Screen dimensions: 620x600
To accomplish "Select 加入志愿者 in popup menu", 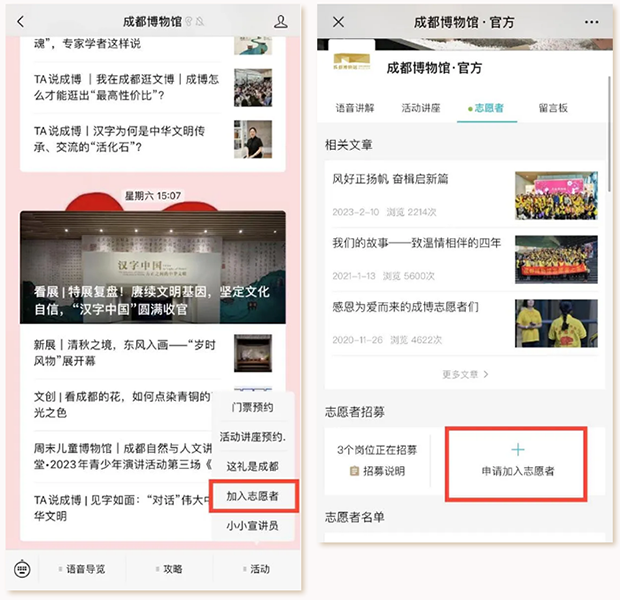I will point(253,496).
